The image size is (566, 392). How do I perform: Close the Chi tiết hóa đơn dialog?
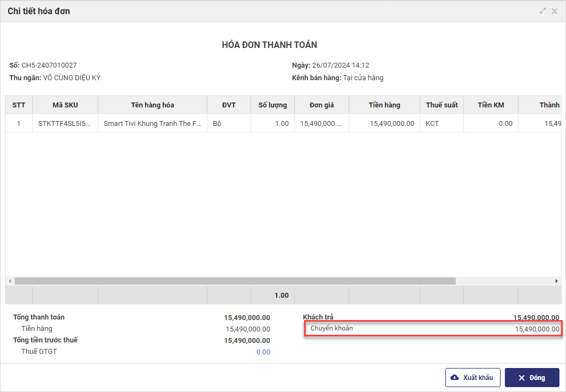(x=555, y=11)
